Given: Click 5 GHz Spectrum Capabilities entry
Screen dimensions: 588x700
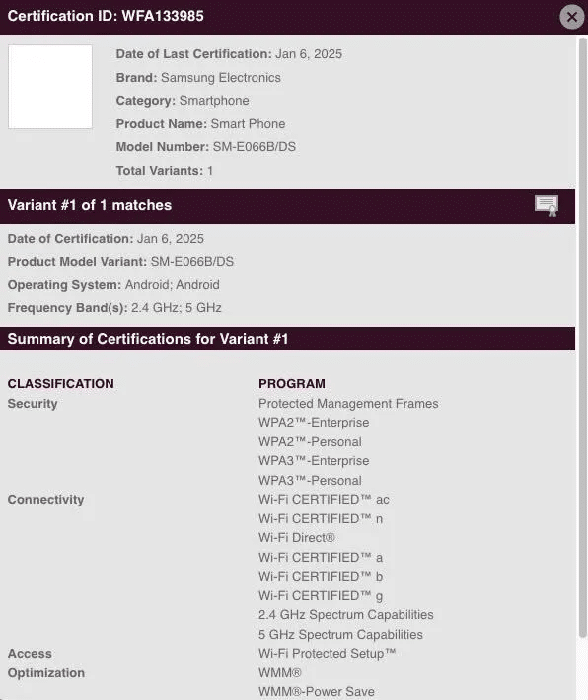Looking at the screenshot, I should (x=340, y=635).
